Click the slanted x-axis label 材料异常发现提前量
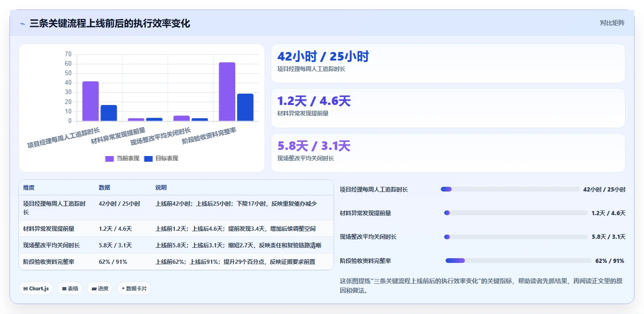Image resolution: width=644 pixels, height=314 pixels. [x=118, y=136]
